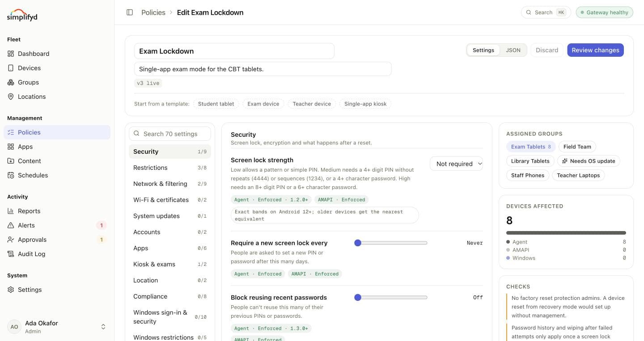Select the Network & filtering category
Screen dimensions: 644x341
pyautogui.click(x=170, y=184)
